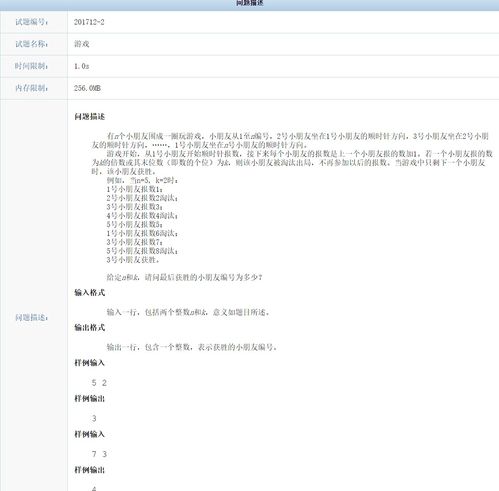Select the sample output value 3
The height and width of the screenshot is (491, 499).
click(x=94, y=418)
